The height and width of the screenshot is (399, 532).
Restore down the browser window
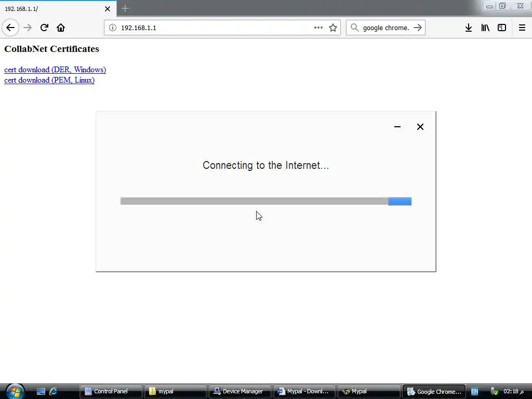[502, 6]
